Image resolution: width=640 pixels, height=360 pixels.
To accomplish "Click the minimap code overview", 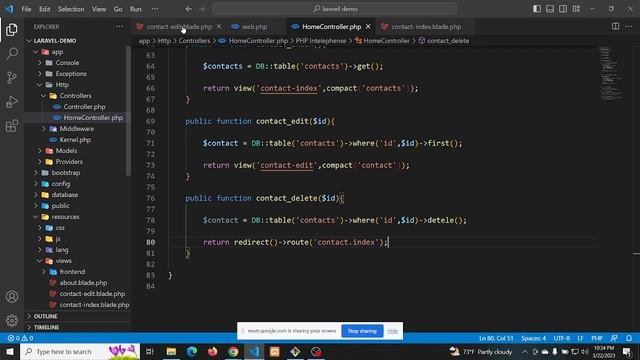I will (x=611, y=74).
